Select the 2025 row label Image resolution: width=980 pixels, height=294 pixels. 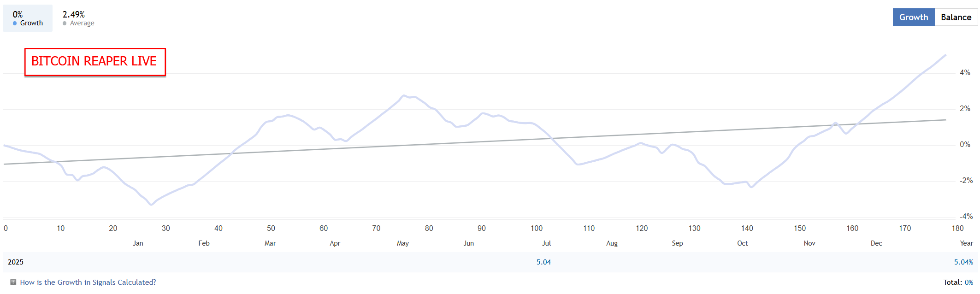point(16,262)
